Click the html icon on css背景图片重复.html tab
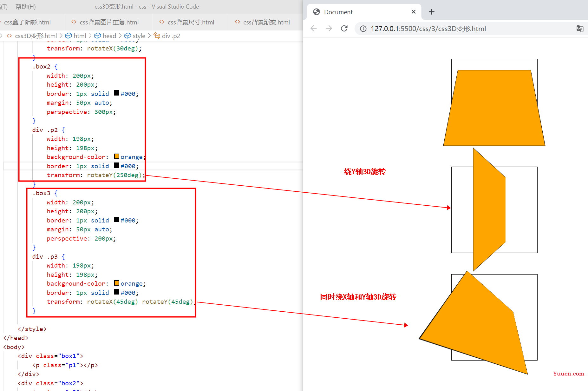588x391 pixels. (74, 22)
